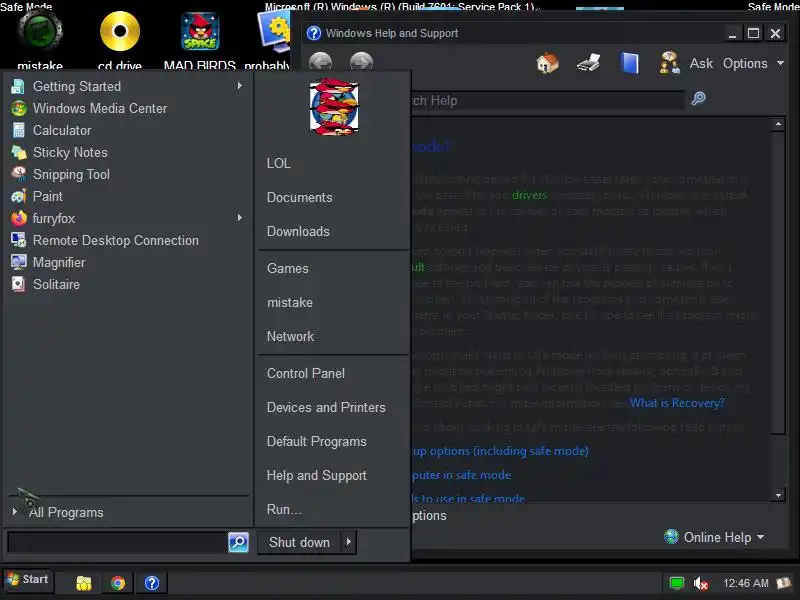The image size is (800, 600).
Task: Open Help and Support entry
Action: click(316, 476)
